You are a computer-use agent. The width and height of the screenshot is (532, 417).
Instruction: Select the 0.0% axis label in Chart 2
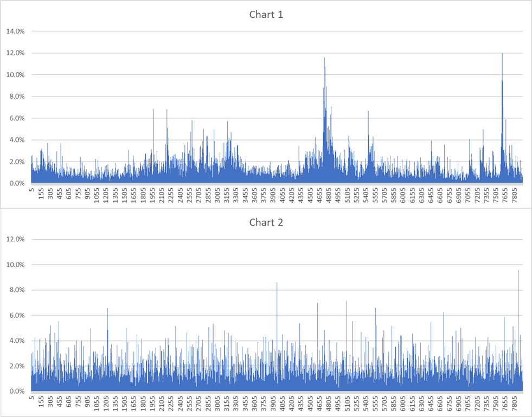(16, 392)
